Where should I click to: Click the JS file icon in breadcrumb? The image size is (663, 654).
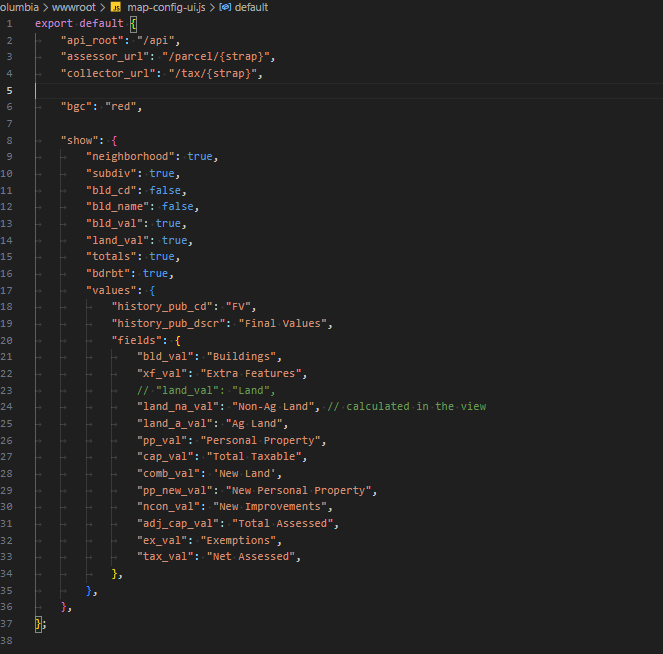click(x=116, y=7)
